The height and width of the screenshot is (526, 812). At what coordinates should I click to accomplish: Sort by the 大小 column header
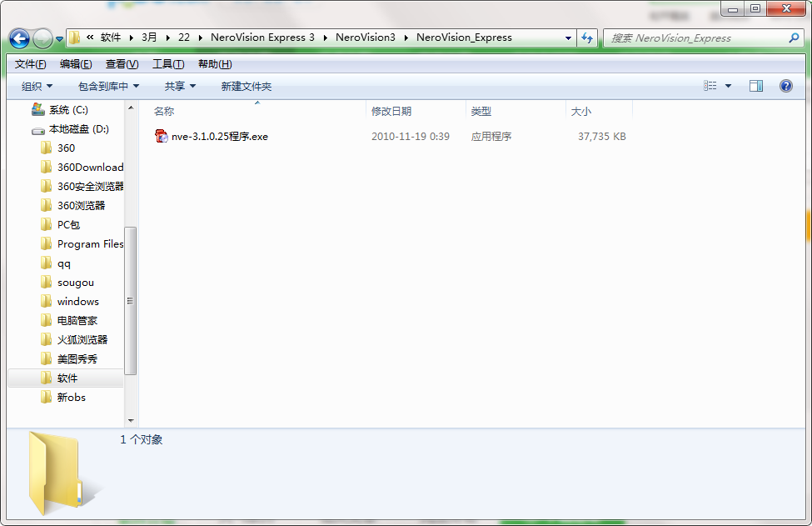pyautogui.click(x=581, y=112)
